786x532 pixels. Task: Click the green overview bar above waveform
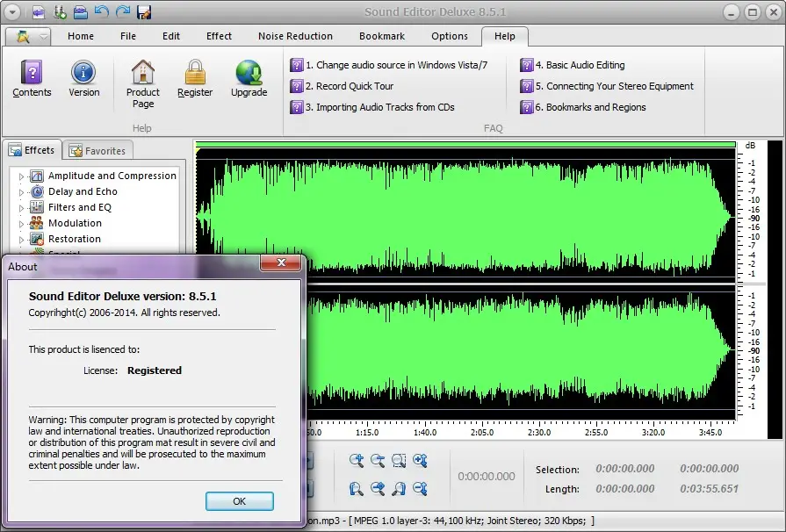click(465, 144)
